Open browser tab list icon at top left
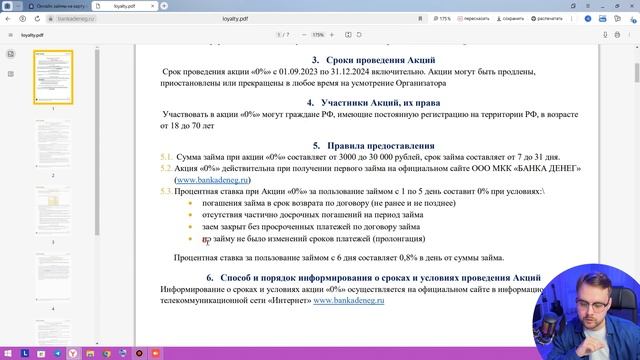 click(x=7, y=6)
